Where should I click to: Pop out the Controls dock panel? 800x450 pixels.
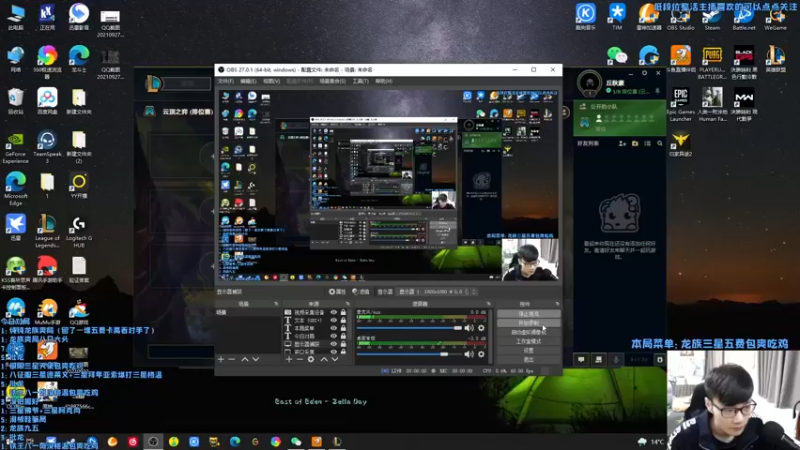[557, 304]
